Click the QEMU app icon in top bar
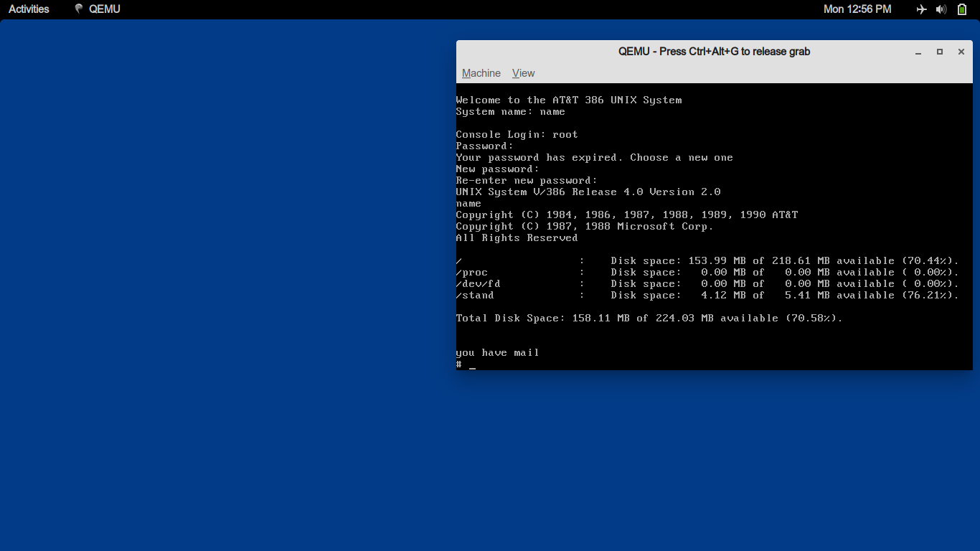Viewport: 980px width, 551px height. [x=79, y=9]
